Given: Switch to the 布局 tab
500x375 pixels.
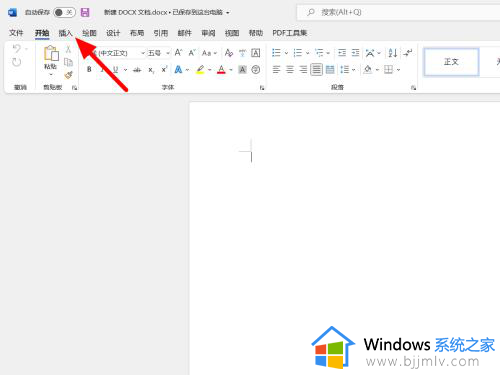Looking at the screenshot, I should pos(137,33).
